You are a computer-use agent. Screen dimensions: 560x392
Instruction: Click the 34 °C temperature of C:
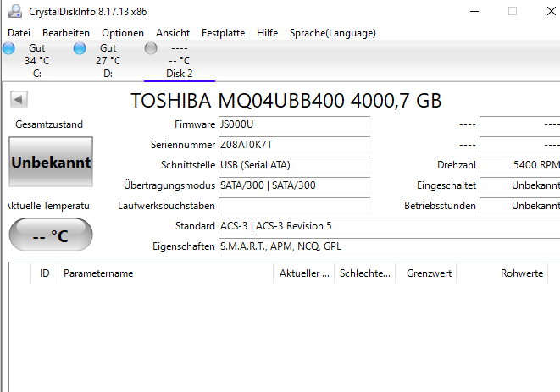pos(36,61)
